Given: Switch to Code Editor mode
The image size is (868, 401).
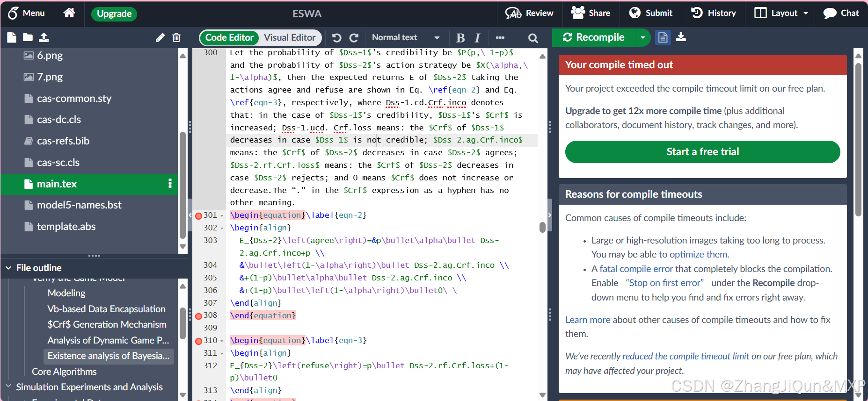Looking at the screenshot, I should pyautogui.click(x=229, y=37).
